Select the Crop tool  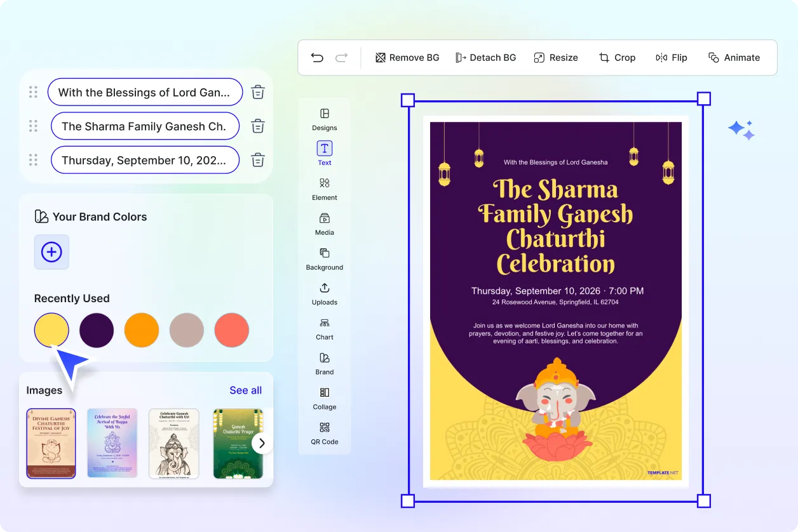[617, 57]
